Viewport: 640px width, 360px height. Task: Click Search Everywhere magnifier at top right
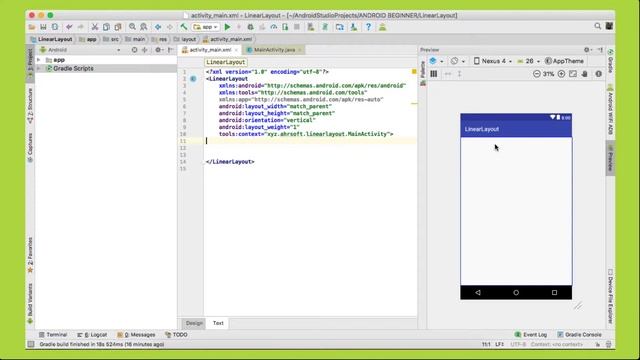[598, 26]
